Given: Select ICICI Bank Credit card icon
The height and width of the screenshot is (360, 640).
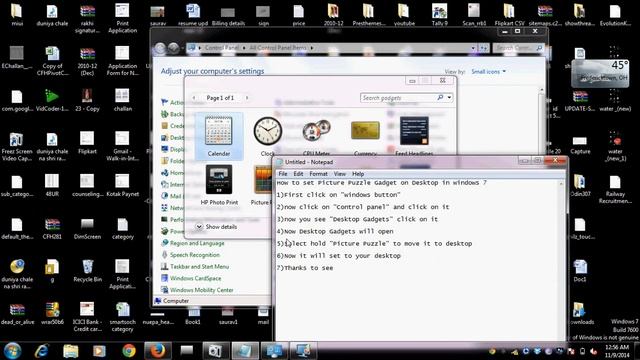Looking at the screenshot, I should [x=87, y=317].
